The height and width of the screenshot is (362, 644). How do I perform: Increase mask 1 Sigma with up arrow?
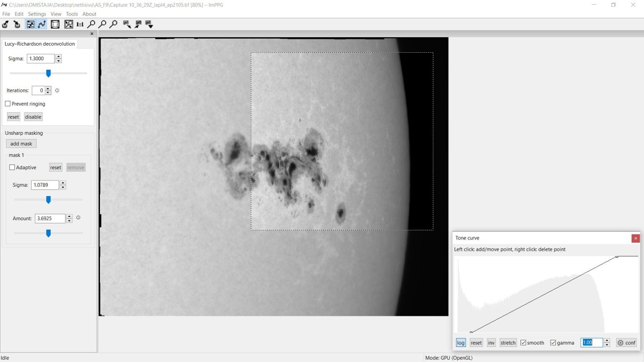(63, 183)
